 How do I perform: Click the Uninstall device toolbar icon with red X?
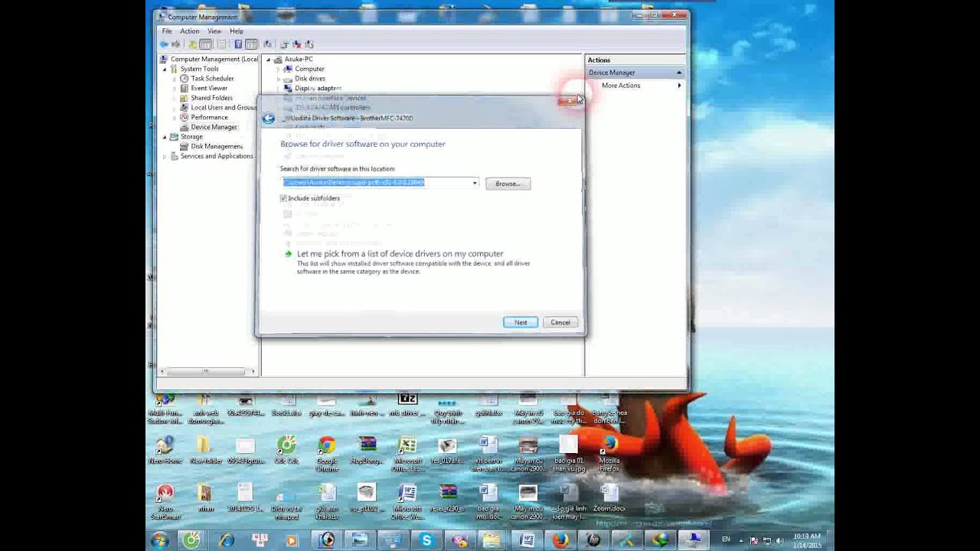tap(297, 44)
